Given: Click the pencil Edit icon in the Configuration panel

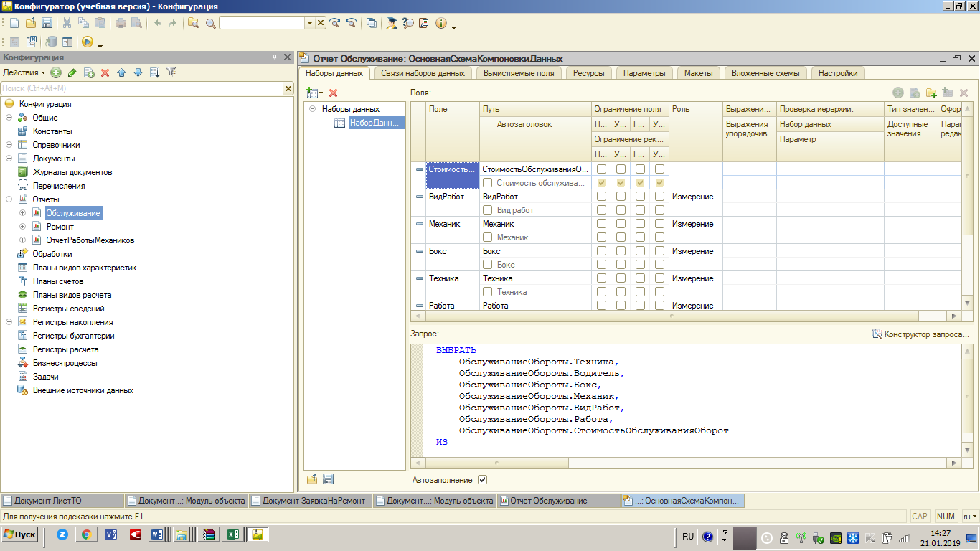Looking at the screenshot, I should pos(72,72).
